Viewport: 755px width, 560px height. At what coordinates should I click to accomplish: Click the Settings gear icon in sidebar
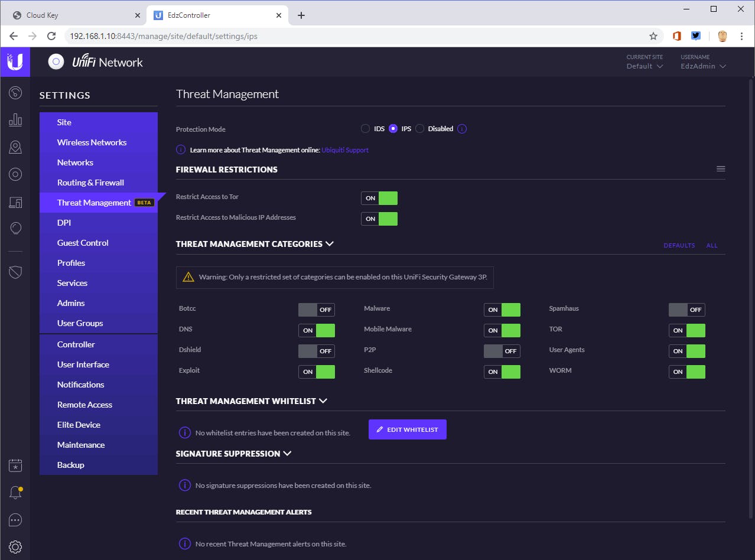(15, 546)
